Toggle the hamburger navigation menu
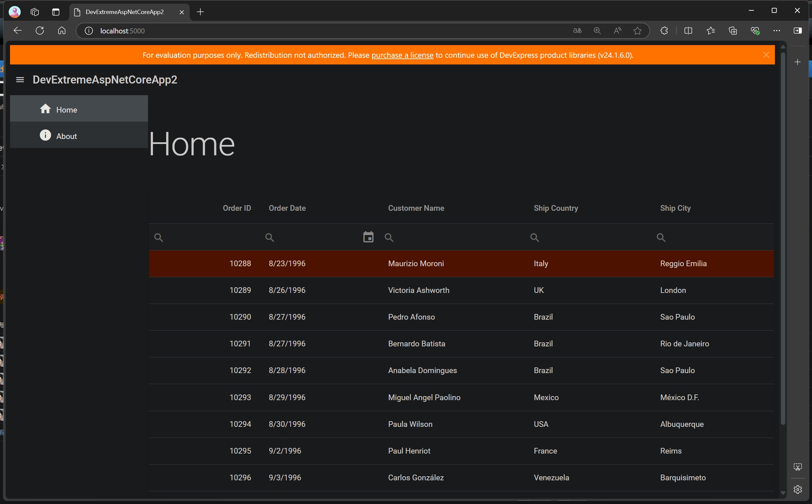This screenshot has width=812, height=504. point(20,80)
